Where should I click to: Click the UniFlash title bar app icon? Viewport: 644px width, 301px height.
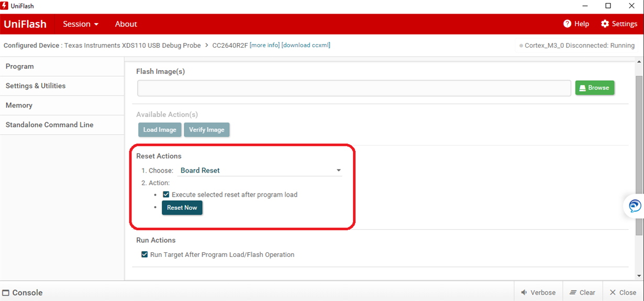click(4, 6)
